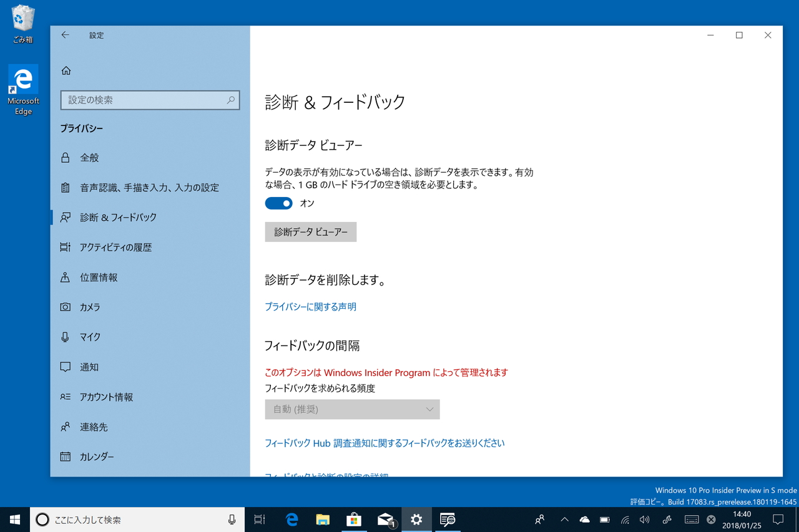Click the 設定の検索 search field
This screenshot has width=799, height=532.
pyautogui.click(x=150, y=100)
